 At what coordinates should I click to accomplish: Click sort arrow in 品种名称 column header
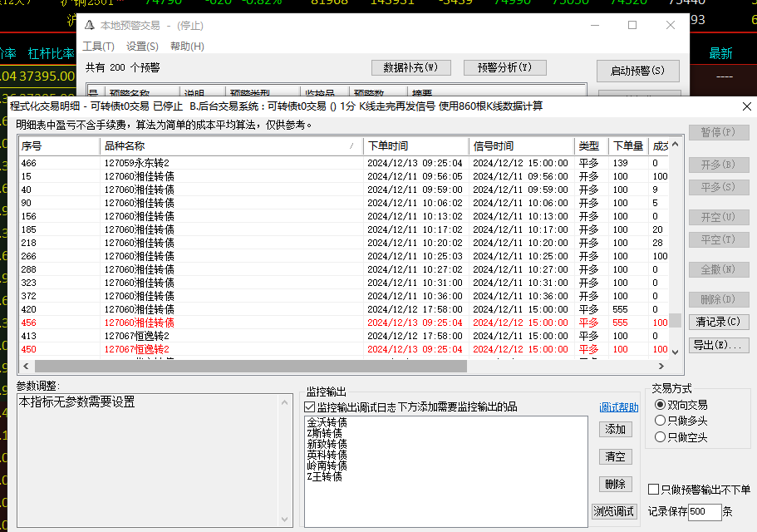coord(351,145)
